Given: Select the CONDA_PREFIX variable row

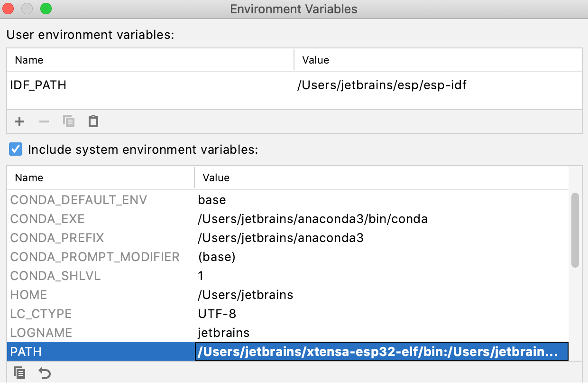Looking at the screenshot, I should [287, 238].
